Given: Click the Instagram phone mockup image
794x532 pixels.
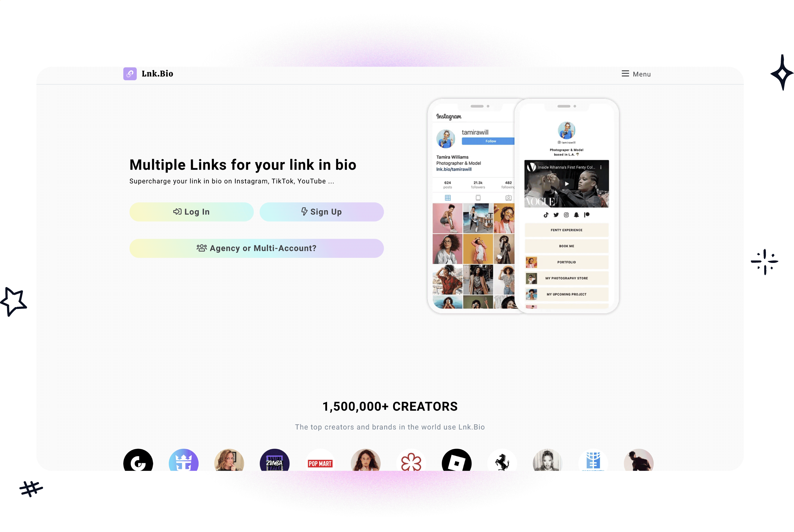Looking at the screenshot, I should point(472,206).
